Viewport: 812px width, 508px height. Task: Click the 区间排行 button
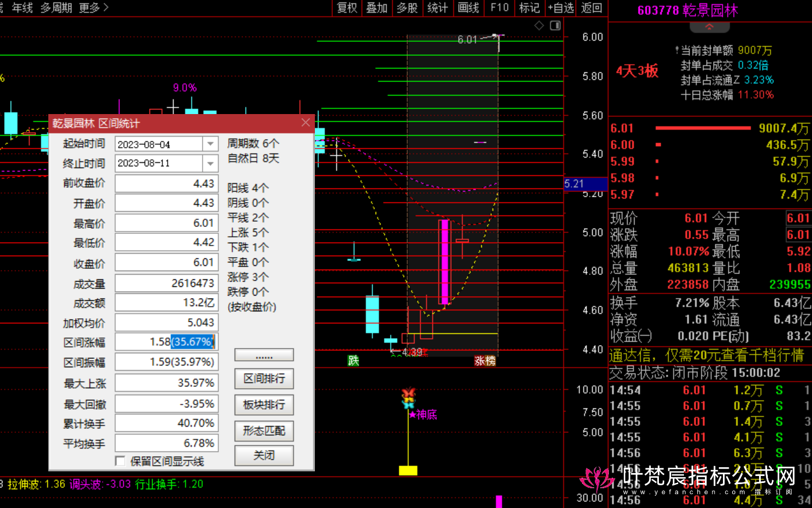point(264,379)
